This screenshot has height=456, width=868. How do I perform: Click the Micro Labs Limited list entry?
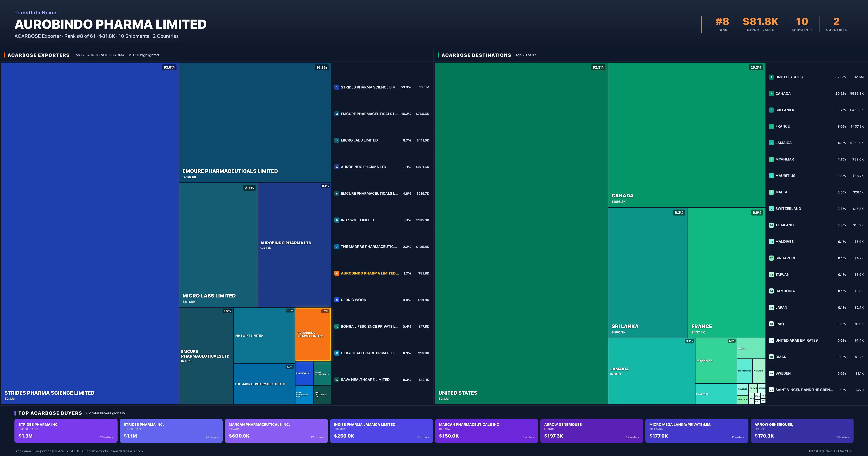click(x=359, y=140)
